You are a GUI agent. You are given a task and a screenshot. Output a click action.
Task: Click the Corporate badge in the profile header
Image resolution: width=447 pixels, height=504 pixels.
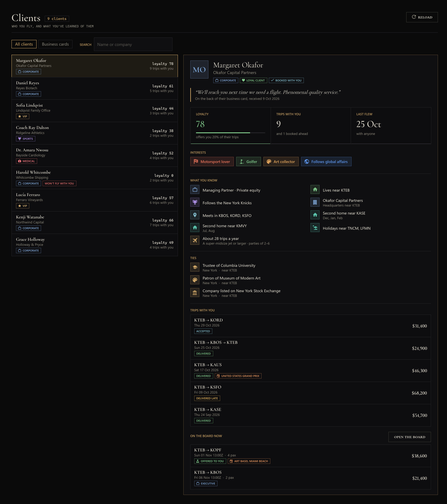226,80
